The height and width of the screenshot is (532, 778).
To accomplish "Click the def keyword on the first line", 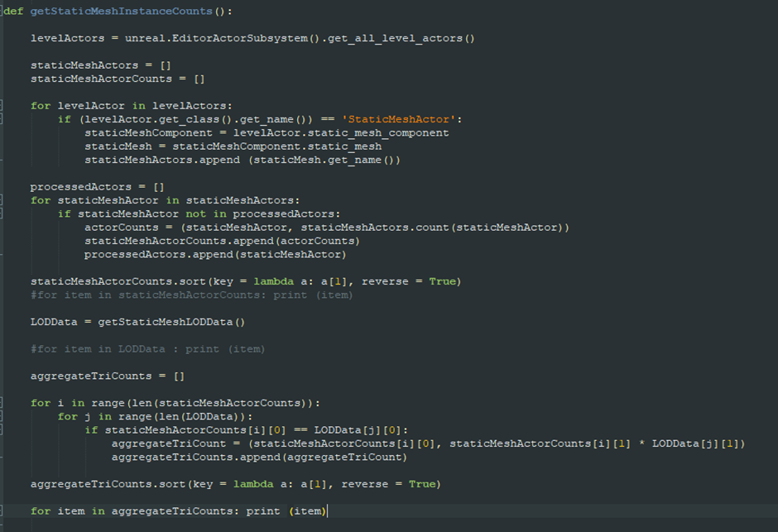I will [13, 11].
